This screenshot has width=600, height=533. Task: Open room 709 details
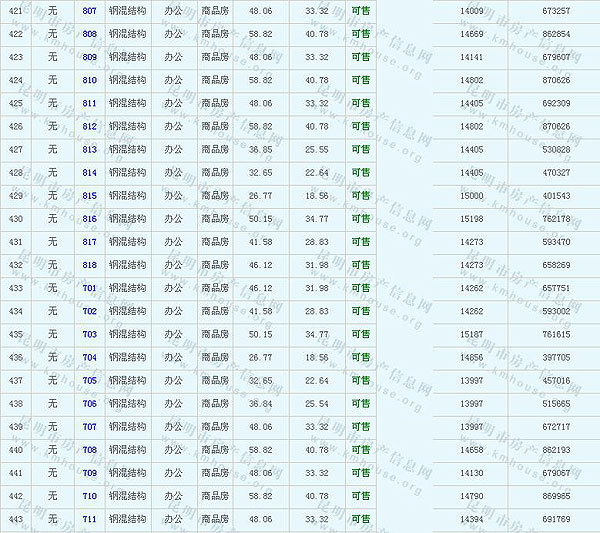point(90,473)
